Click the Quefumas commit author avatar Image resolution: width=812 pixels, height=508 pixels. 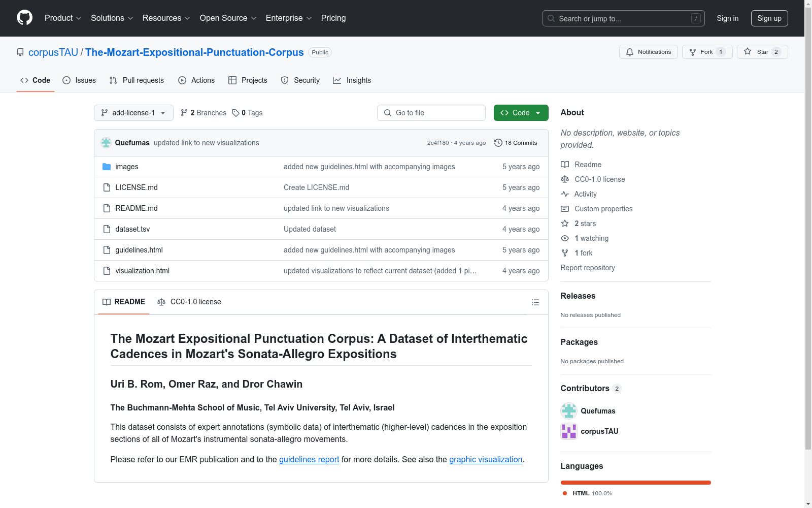click(x=106, y=143)
